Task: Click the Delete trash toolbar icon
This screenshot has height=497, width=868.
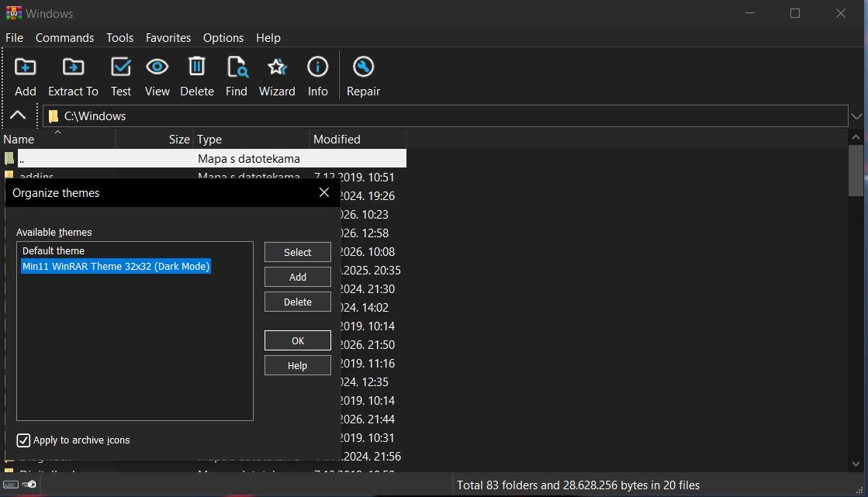Action: [196, 67]
